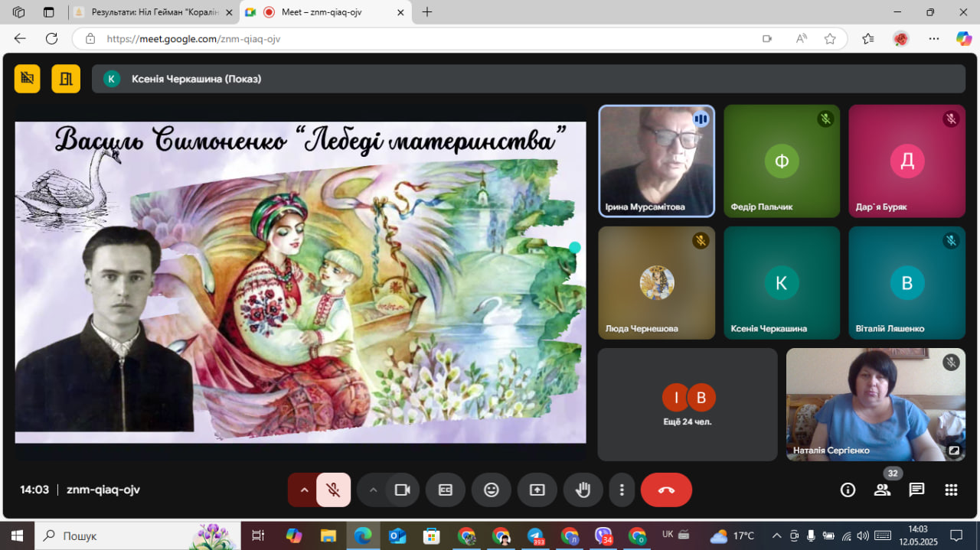This screenshot has height=550, width=980.
Task: Select Дар'я Буряк participant tile
Action: tap(906, 161)
